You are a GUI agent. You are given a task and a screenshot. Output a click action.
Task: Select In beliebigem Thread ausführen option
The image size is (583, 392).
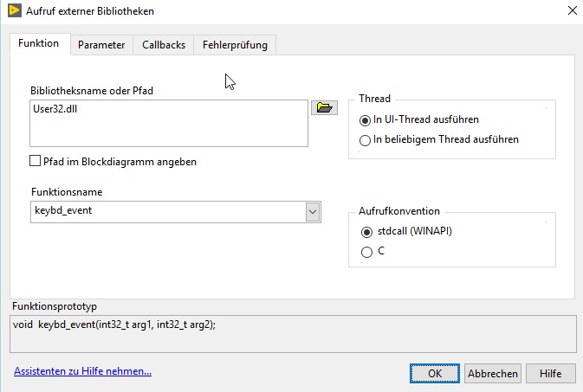coord(365,138)
